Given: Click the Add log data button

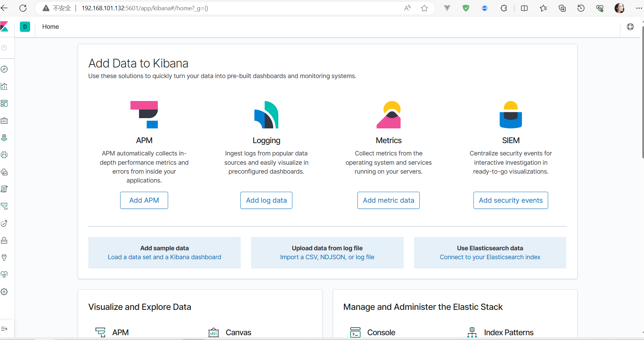Looking at the screenshot, I should 266,200.
